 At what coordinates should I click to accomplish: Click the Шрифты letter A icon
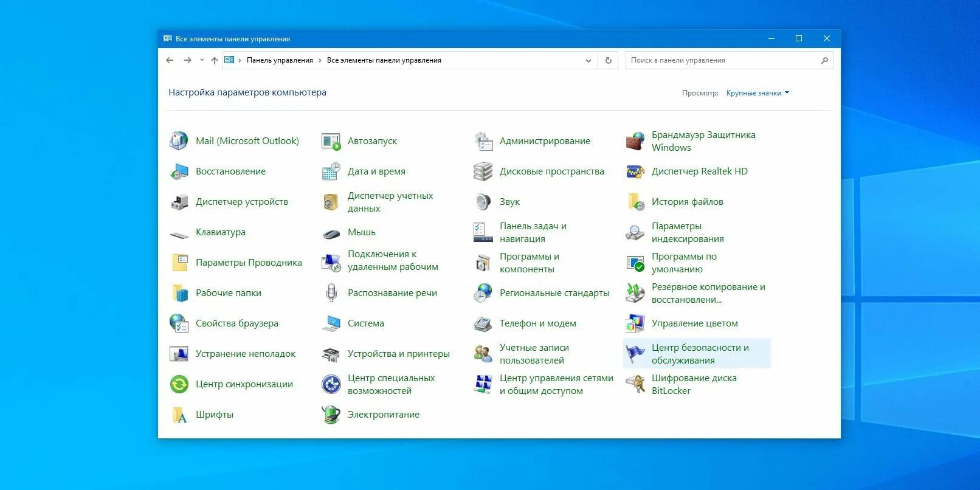179,415
